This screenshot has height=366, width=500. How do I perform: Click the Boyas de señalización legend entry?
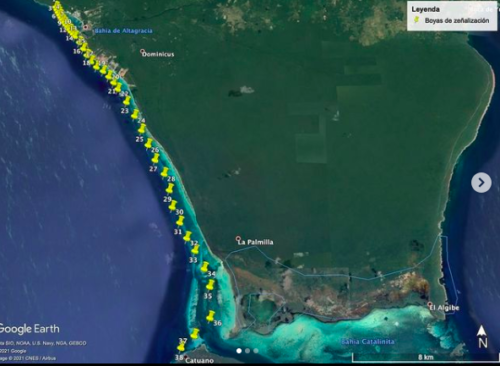[452, 20]
